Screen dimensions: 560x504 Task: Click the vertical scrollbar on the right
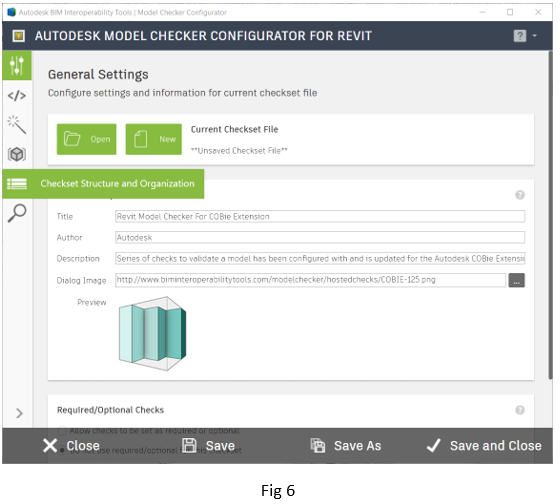tap(550, 215)
